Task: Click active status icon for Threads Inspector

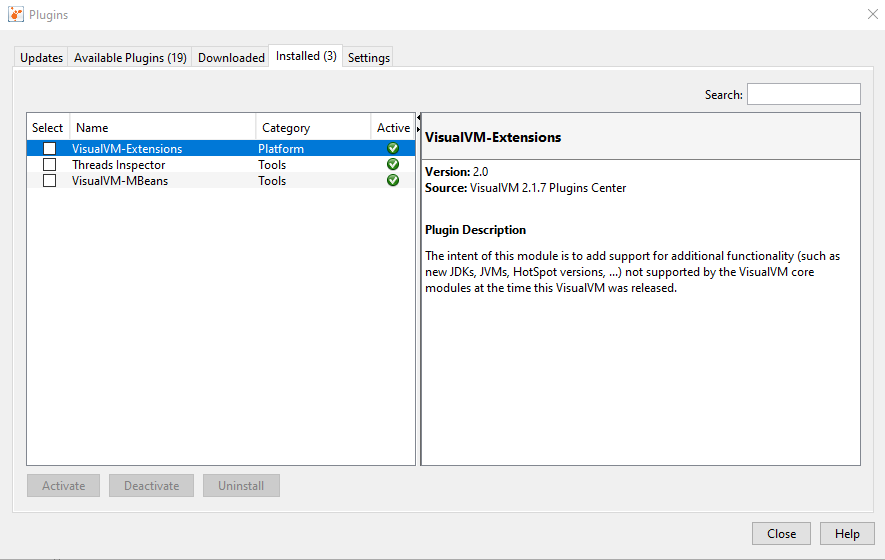Action: coord(393,165)
